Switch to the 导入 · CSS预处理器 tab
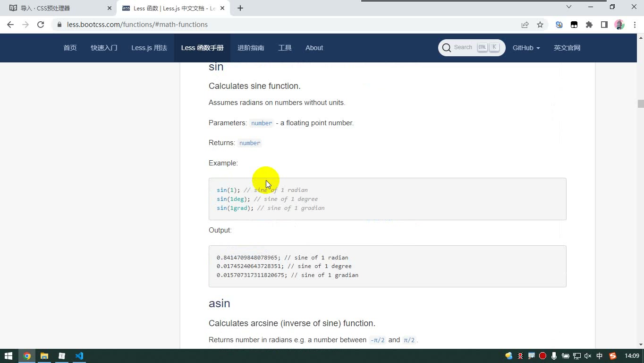644x363 pixels. coord(59,8)
